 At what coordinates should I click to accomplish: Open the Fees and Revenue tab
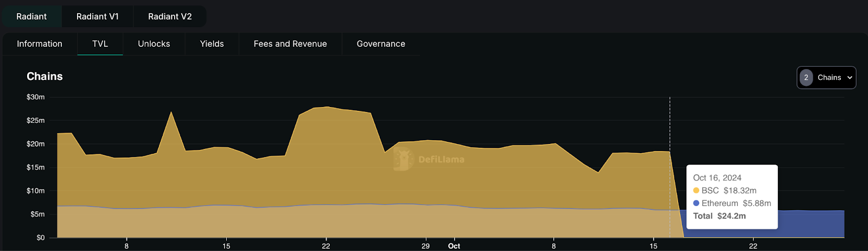pos(290,44)
